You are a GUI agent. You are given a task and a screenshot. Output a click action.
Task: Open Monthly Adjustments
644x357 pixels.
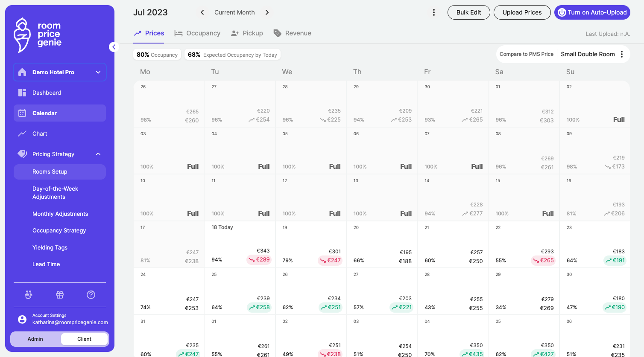(60, 214)
